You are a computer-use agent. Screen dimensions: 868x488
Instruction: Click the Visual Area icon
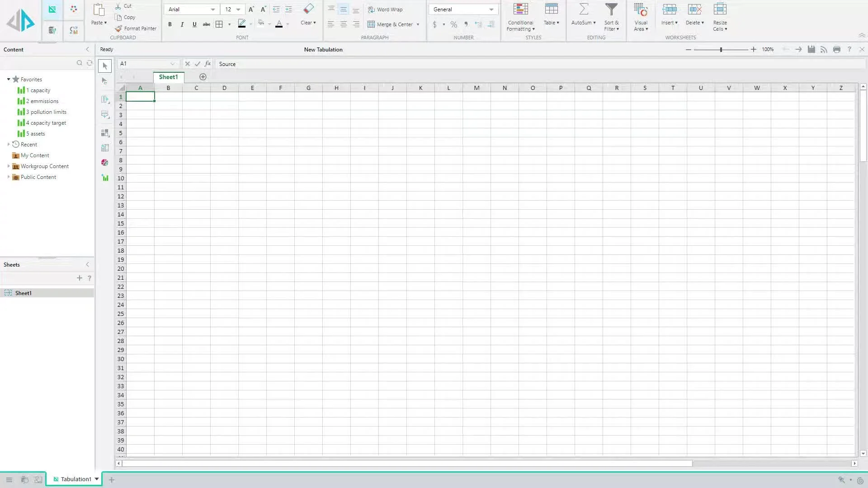click(x=641, y=9)
